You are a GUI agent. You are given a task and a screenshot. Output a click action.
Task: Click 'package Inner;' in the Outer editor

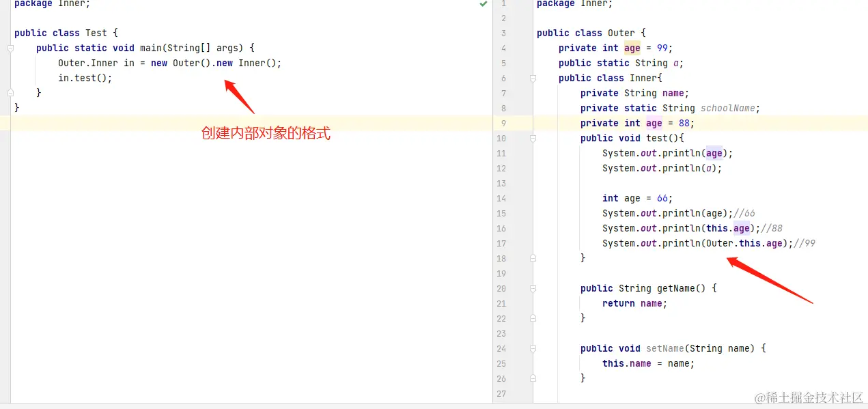(x=575, y=3)
